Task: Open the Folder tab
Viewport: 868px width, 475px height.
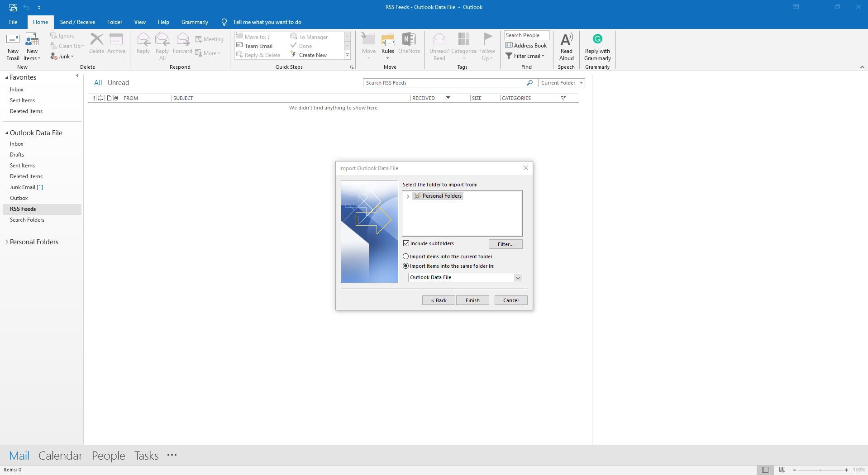Action: click(x=114, y=22)
